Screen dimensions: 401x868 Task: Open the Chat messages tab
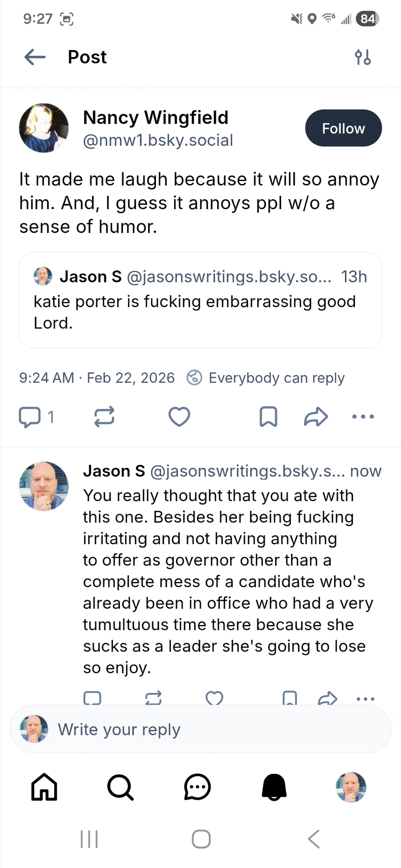(x=197, y=787)
